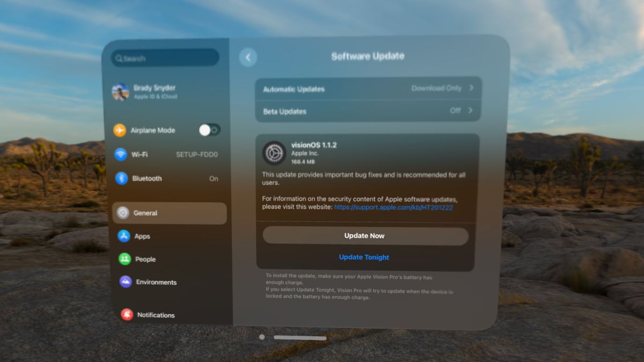The height and width of the screenshot is (362, 644).
Task: Click the visionOS update gear badge
Action: coord(274,153)
